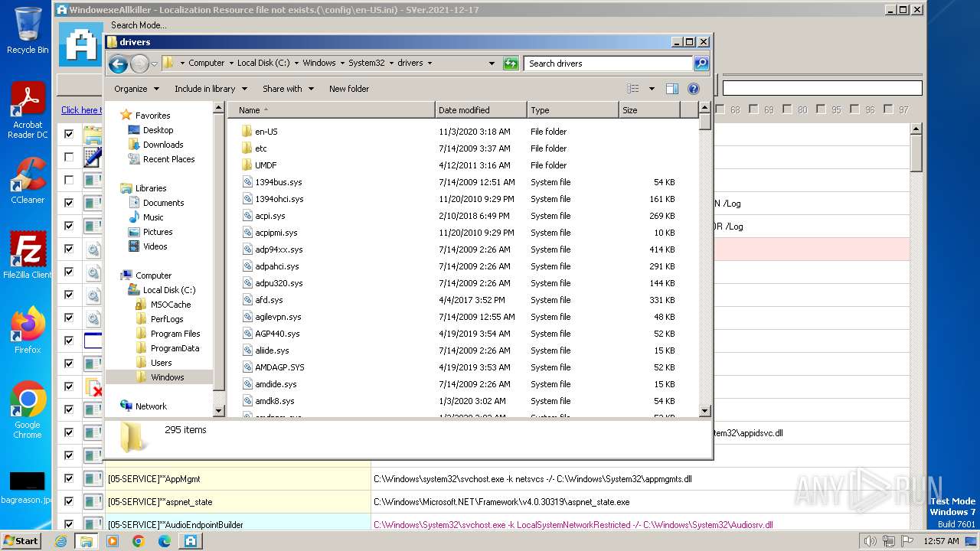Click Media Player taskbar icon
980x551 pixels.
(113, 541)
